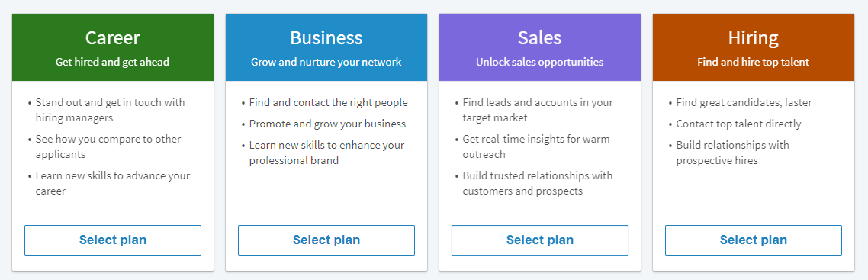The image size is (868, 280).
Task: Click 'Build relationships with prospective hires' bullet
Action: pyautogui.click(x=732, y=153)
